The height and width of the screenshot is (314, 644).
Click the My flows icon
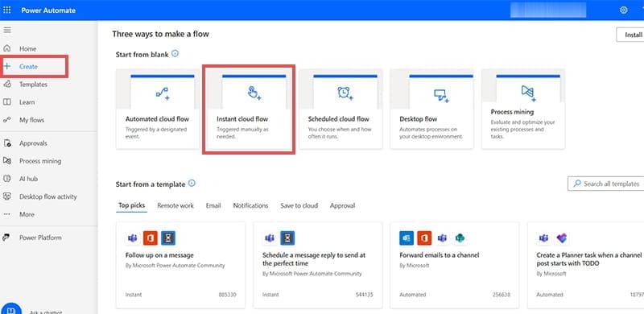[7, 120]
